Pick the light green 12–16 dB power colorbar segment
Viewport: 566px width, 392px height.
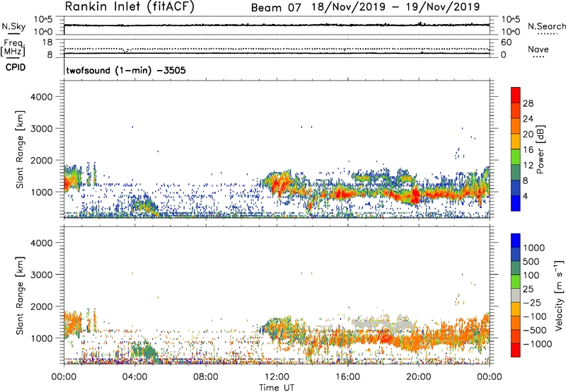point(516,157)
